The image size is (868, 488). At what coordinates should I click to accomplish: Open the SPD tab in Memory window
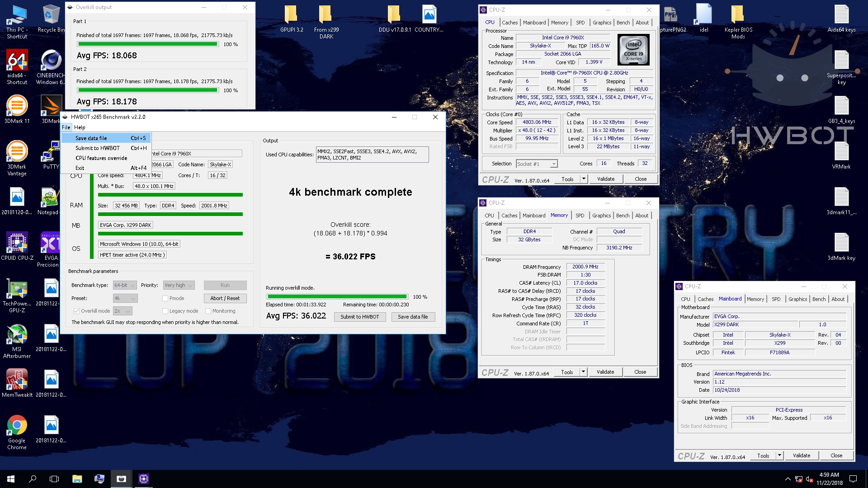(580, 216)
